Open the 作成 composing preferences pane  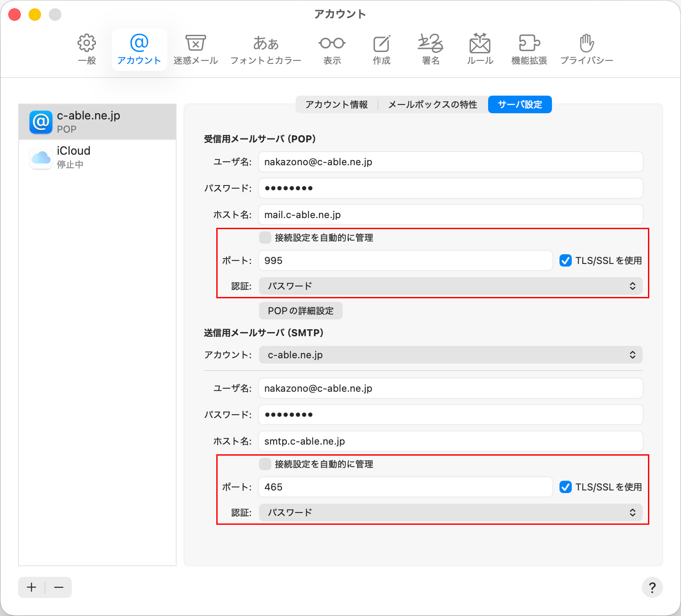pyautogui.click(x=381, y=49)
